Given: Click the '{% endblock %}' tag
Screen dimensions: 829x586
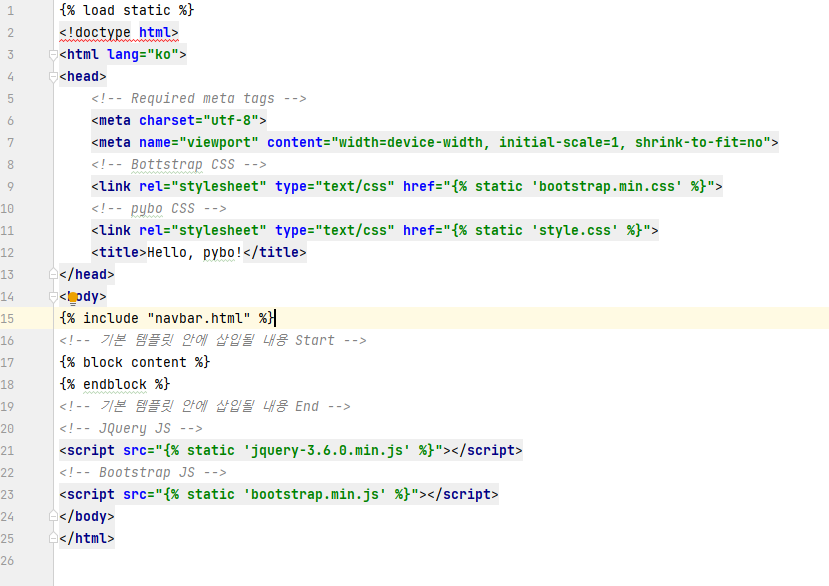Looking at the screenshot, I should [115, 384].
